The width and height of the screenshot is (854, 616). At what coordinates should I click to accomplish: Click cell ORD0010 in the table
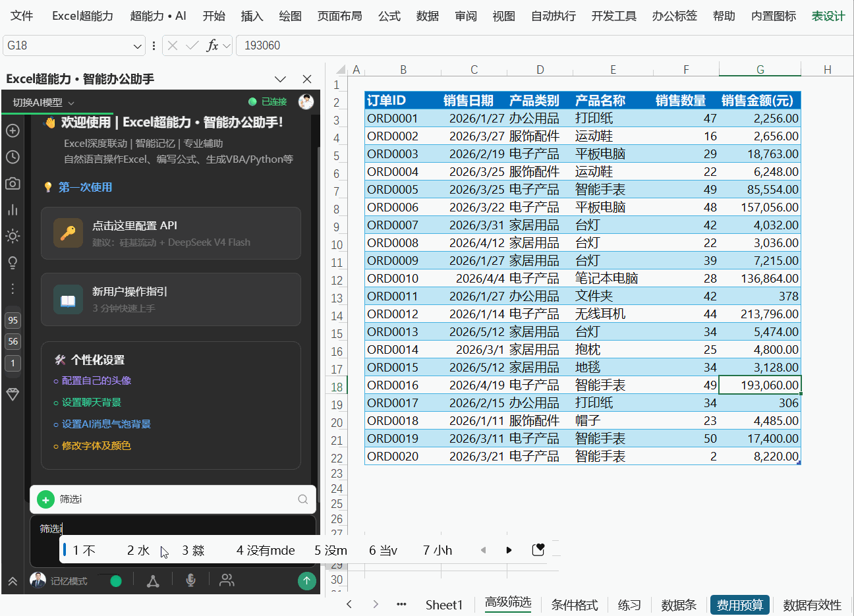coord(401,278)
